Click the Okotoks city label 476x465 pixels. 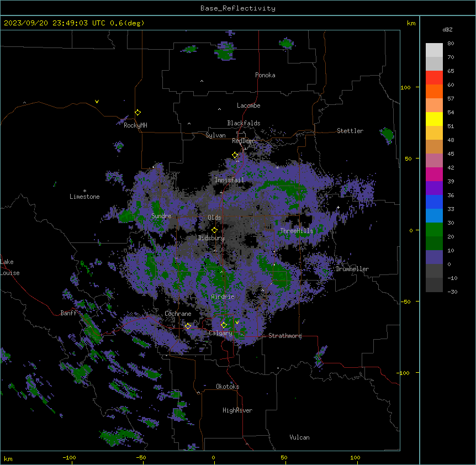click(x=228, y=387)
